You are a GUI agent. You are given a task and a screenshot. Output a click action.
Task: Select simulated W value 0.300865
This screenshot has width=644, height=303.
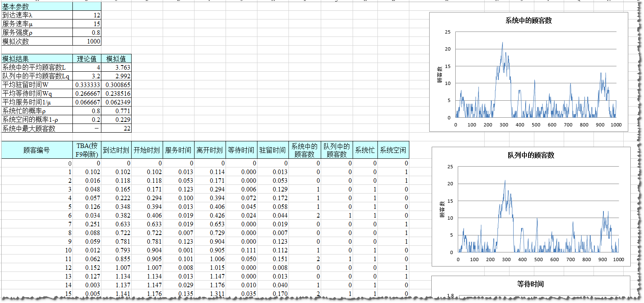(116, 85)
